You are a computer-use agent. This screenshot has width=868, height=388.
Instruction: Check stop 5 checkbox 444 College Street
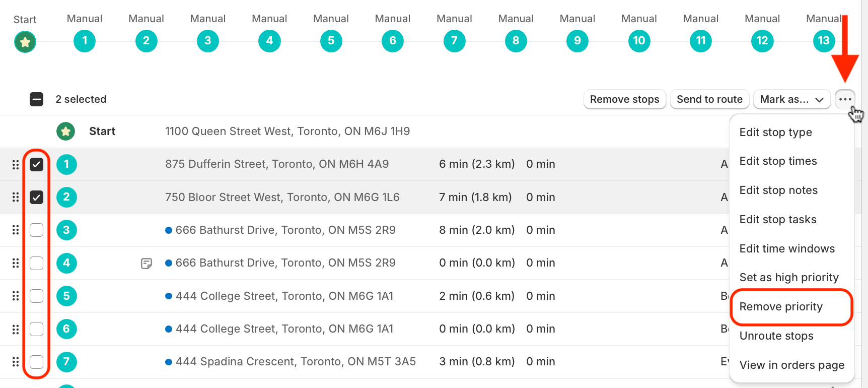pyautogui.click(x=36, y=296)
